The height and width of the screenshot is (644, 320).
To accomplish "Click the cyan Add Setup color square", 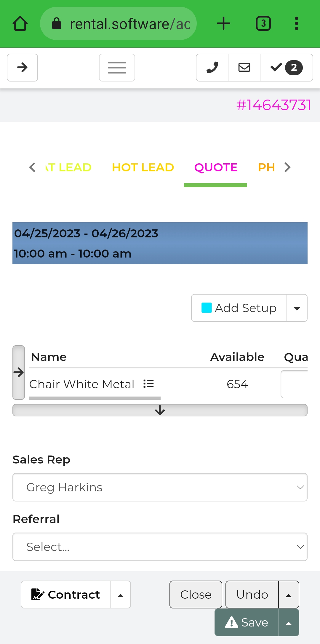I will click(207, 308).
